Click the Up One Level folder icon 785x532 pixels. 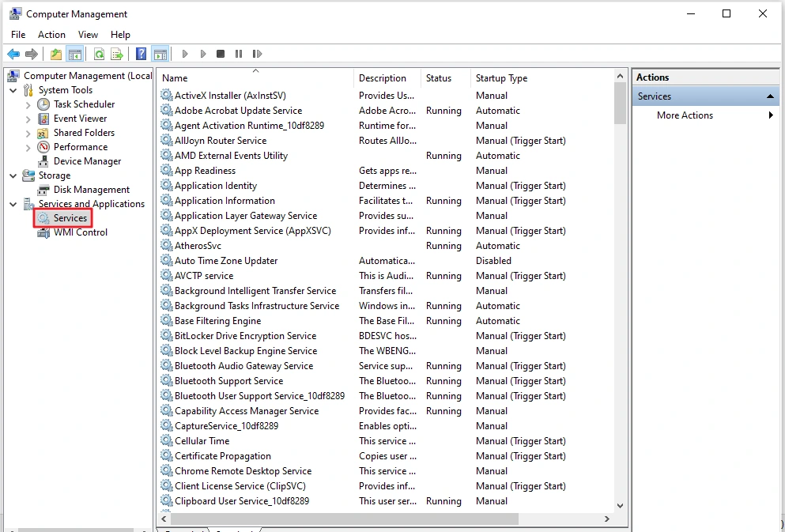pyautogui.click(x=56, y=54)
